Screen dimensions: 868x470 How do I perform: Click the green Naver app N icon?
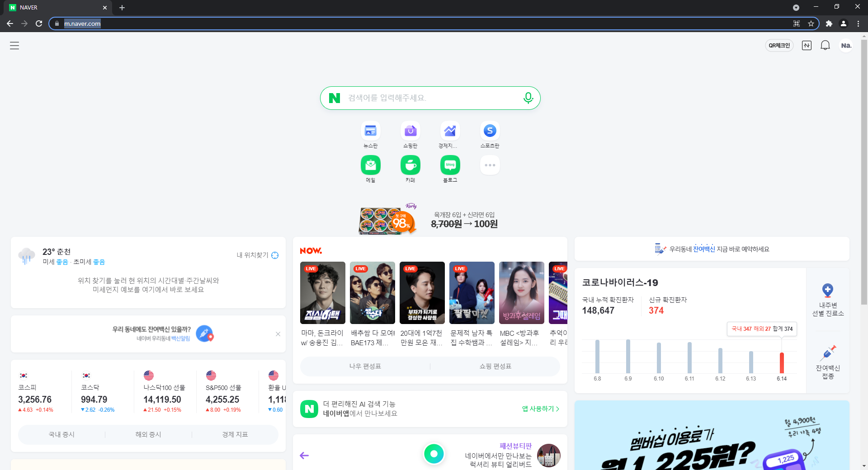pyautogui.click(x=309, y=409)
